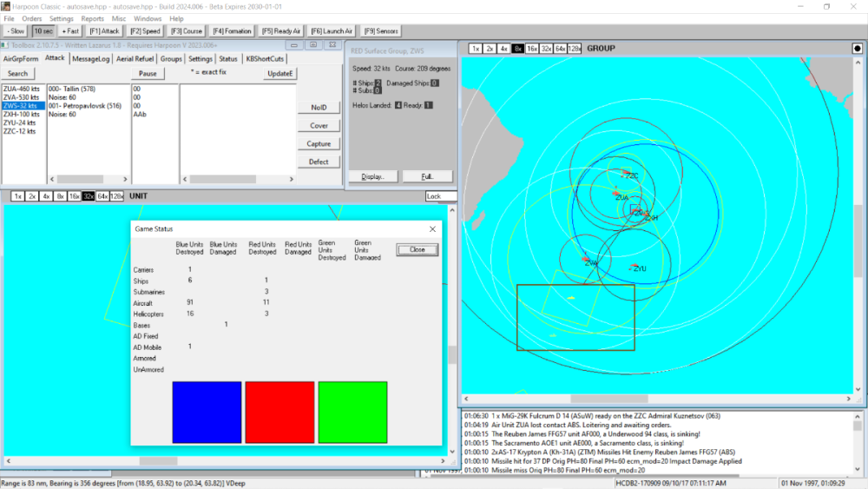The image size is (868, 489).
Task: Click the ZZC unit marker on the group map
Action: (630, 176)
